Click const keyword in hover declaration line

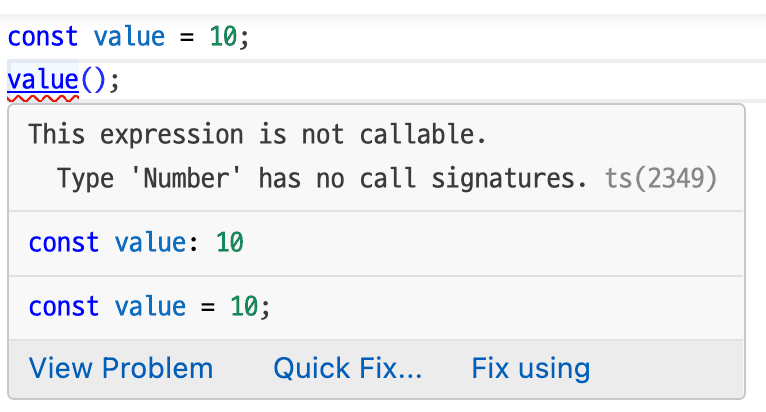pos(64,306)
